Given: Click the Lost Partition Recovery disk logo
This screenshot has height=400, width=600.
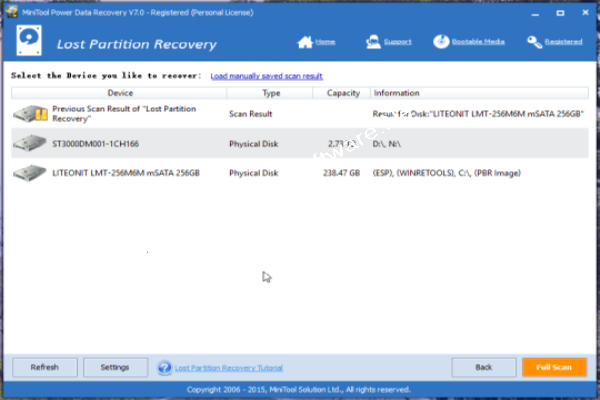Looking at the screenshot, I should click(29, 41).
